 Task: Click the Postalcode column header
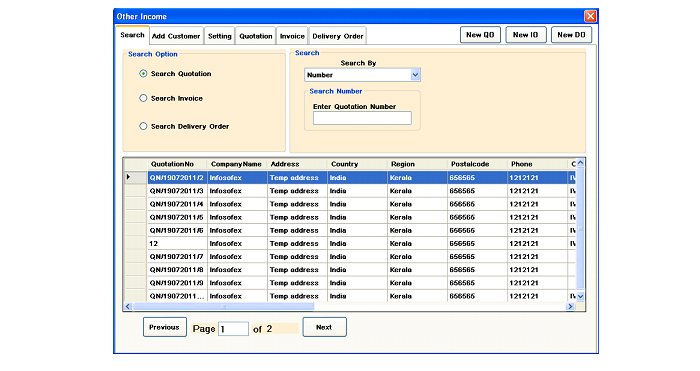point(477,164)
